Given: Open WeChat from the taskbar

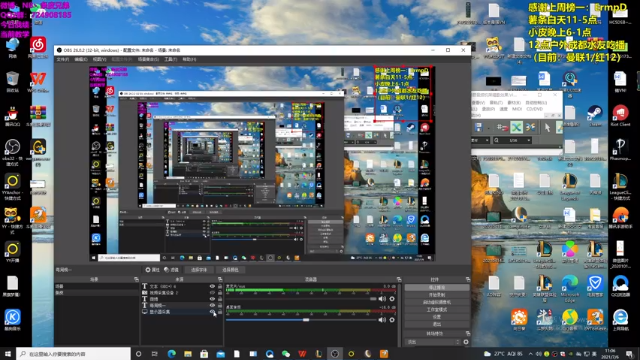Looking at the screenshot, I should point(286,354).
